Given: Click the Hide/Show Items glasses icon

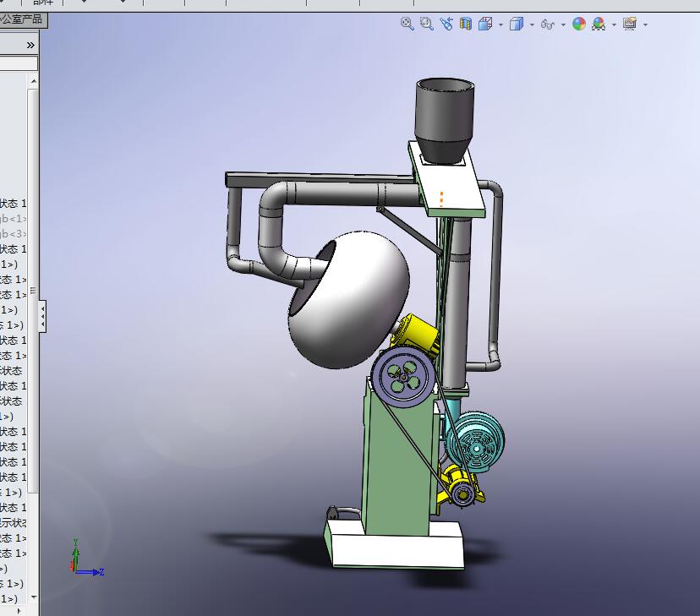Looking at the screenshot, I should [x=548, y=25].
